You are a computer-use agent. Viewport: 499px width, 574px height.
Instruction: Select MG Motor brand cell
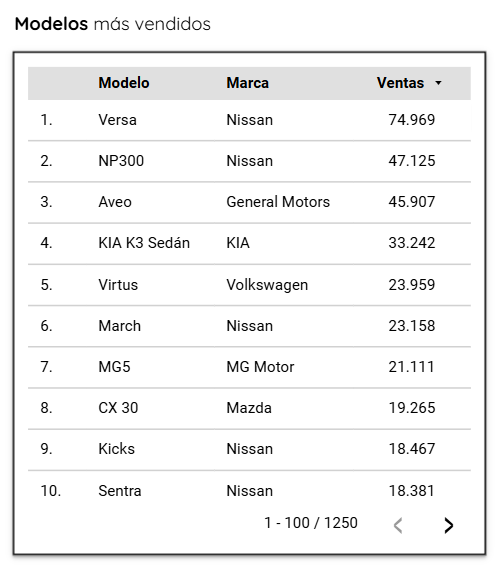(260, 367)
